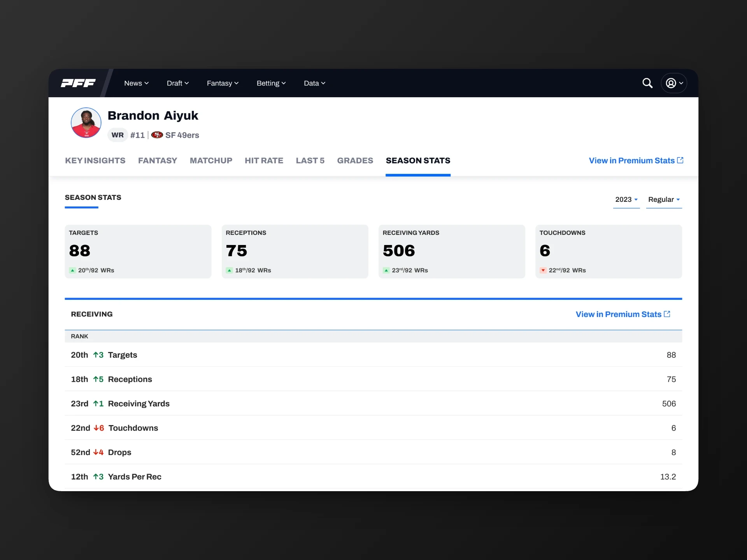Open the Hit Rate tab
Viewport: 747px width, 560px height.
(264, 161)
